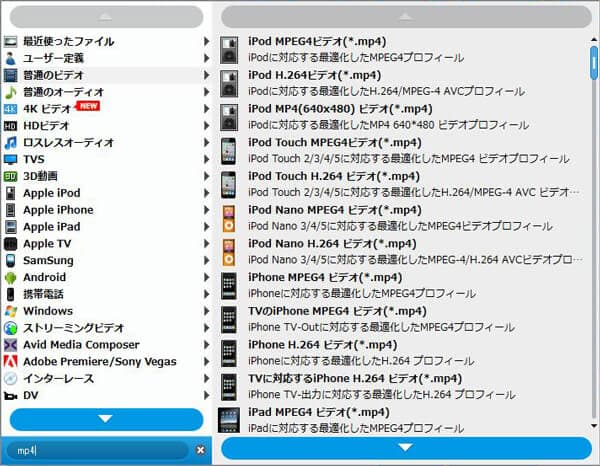Expand the Apple iPhone submenu arrow
This screenshot has width=600, height=466.
pos(206,210)
